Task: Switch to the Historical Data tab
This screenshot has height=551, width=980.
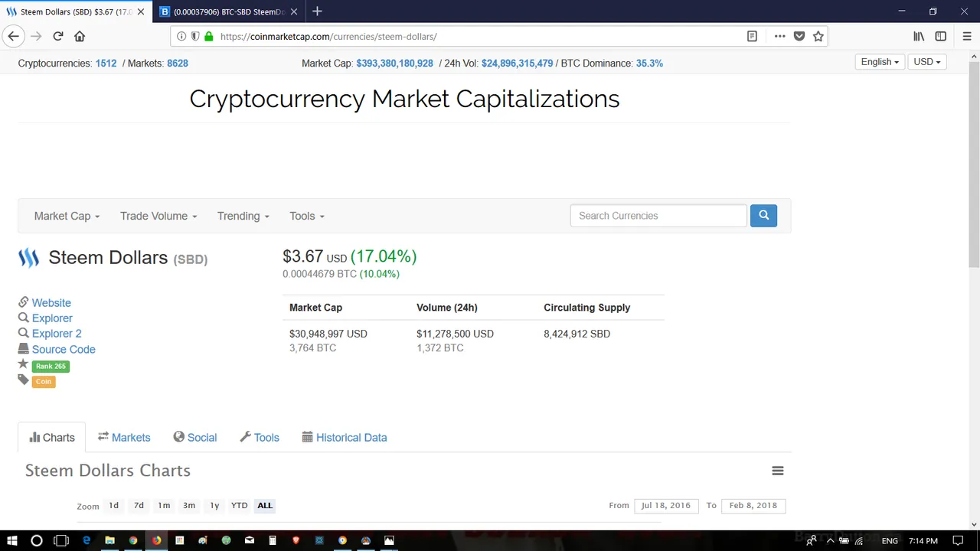Action: pyautogui.click(x=345, y=437)
